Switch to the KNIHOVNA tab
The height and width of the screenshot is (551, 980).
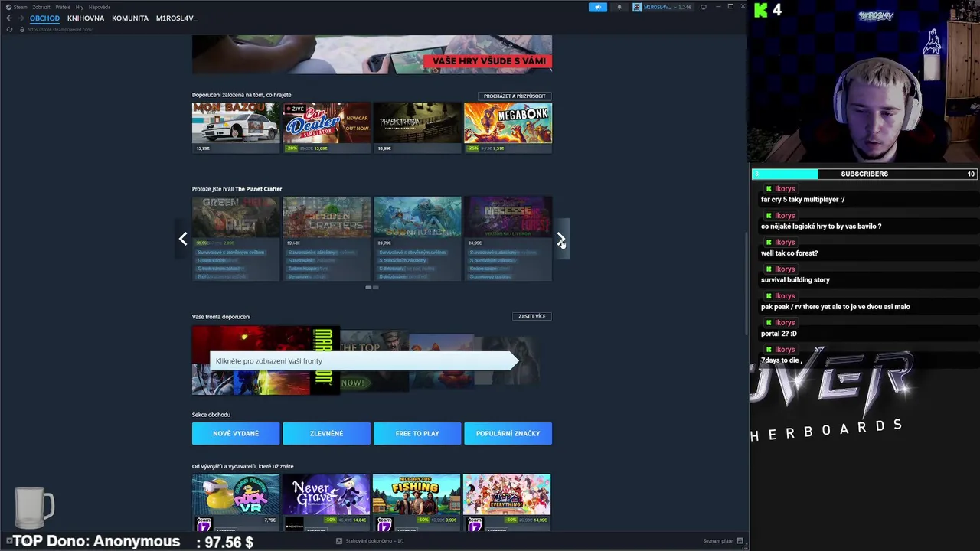click(x=86, y=18)
